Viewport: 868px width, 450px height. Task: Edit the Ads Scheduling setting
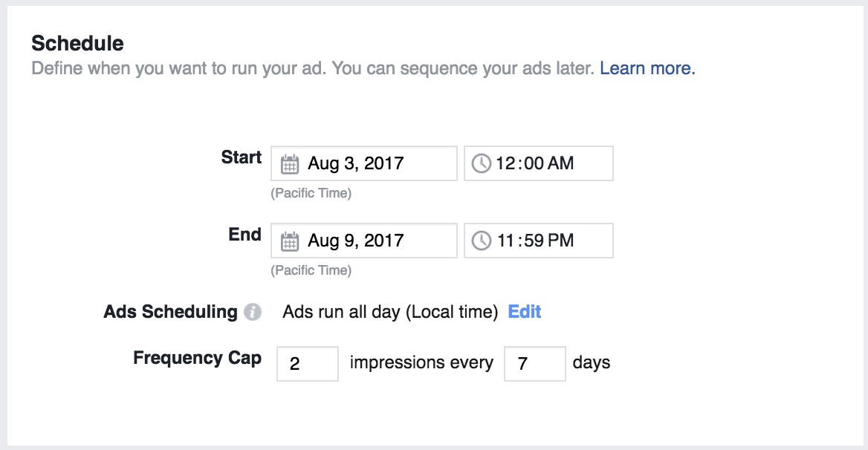(x=524, y=312)
